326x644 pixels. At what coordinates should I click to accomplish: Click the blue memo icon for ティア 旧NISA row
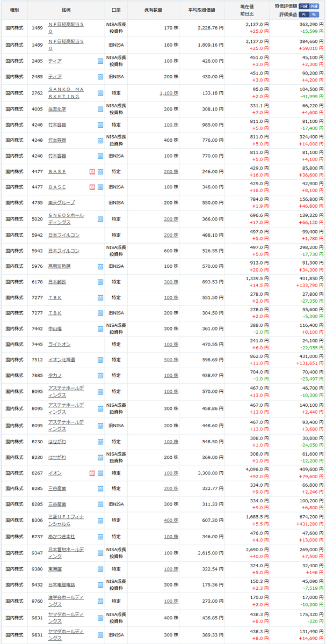click(100, 77)
